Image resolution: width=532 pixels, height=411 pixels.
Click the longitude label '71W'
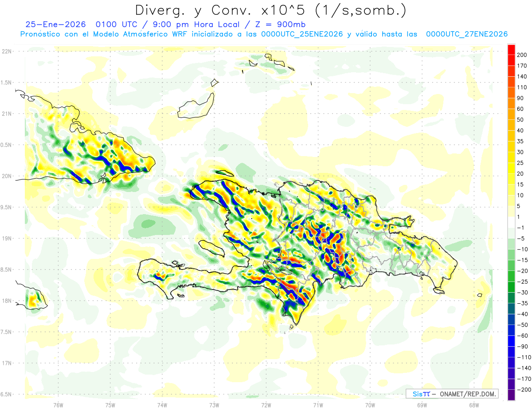[318, 405]
